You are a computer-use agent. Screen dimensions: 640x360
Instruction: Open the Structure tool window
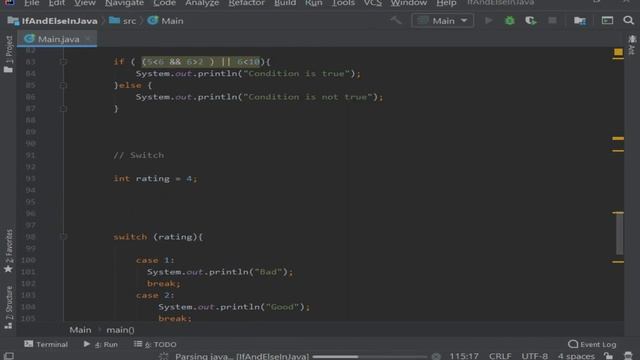pos(9,307)
